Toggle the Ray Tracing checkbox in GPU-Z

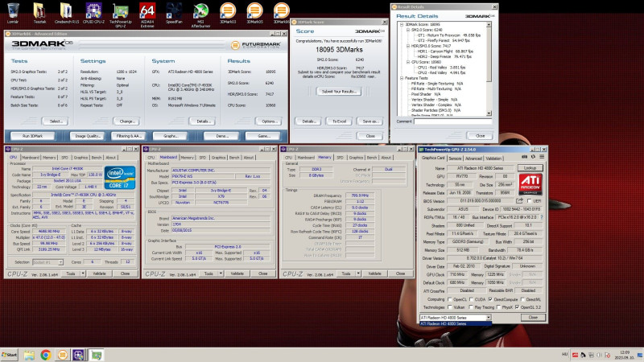point(471,307)
